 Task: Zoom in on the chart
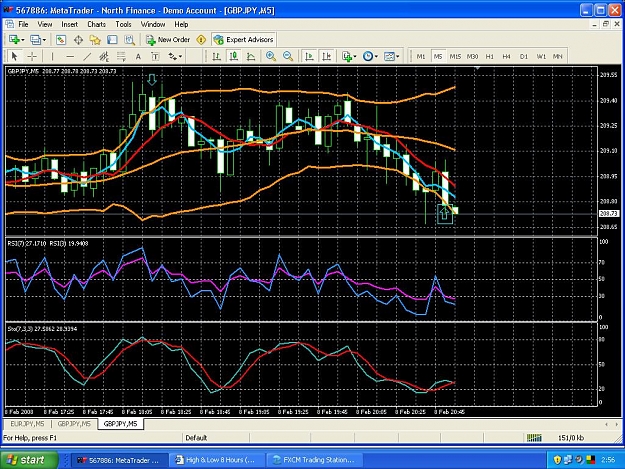[271, 57]
